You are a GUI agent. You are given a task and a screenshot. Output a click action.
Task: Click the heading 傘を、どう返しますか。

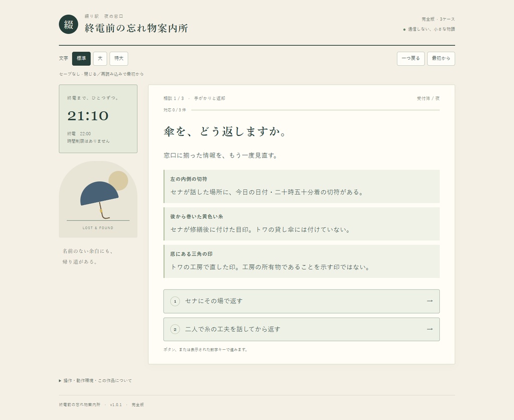click(225, 131)
